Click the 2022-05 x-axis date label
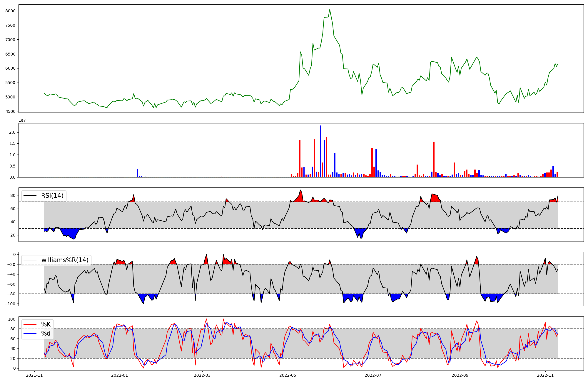This screenshot has width=588, height=382. pyautogui.click(x=288, y=375)
